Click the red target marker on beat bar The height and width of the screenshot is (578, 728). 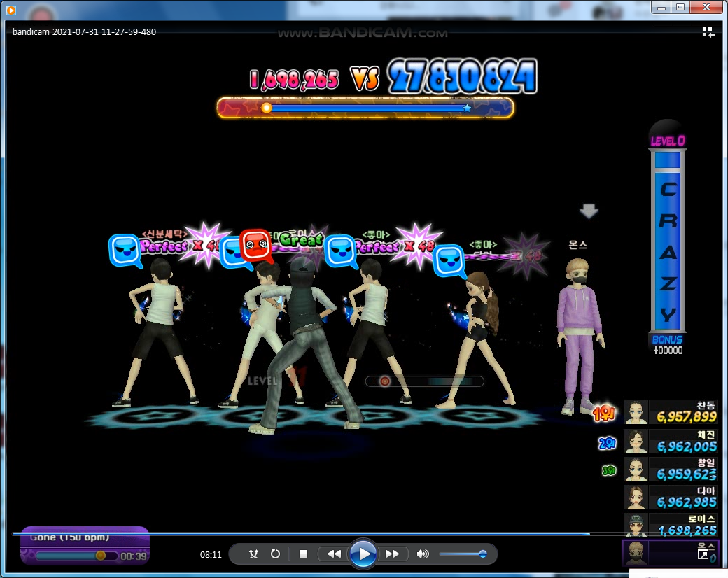(x=385, y=381)
